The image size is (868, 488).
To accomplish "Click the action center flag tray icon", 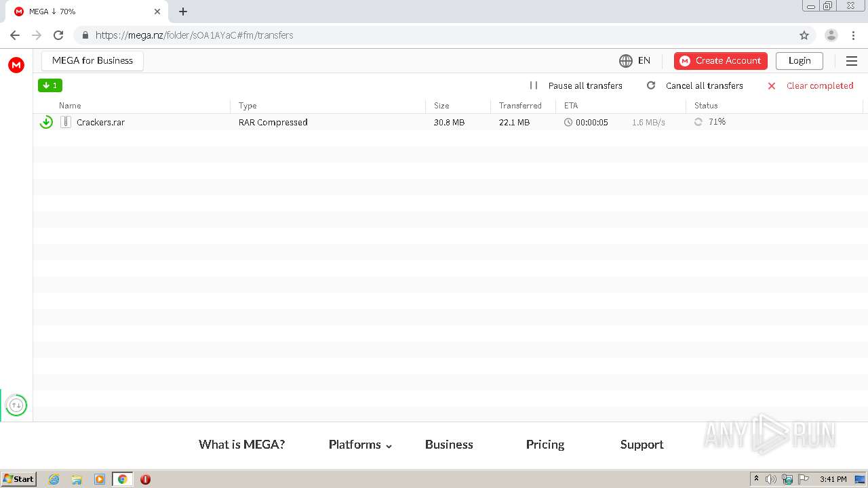I will tap(804, 479).
